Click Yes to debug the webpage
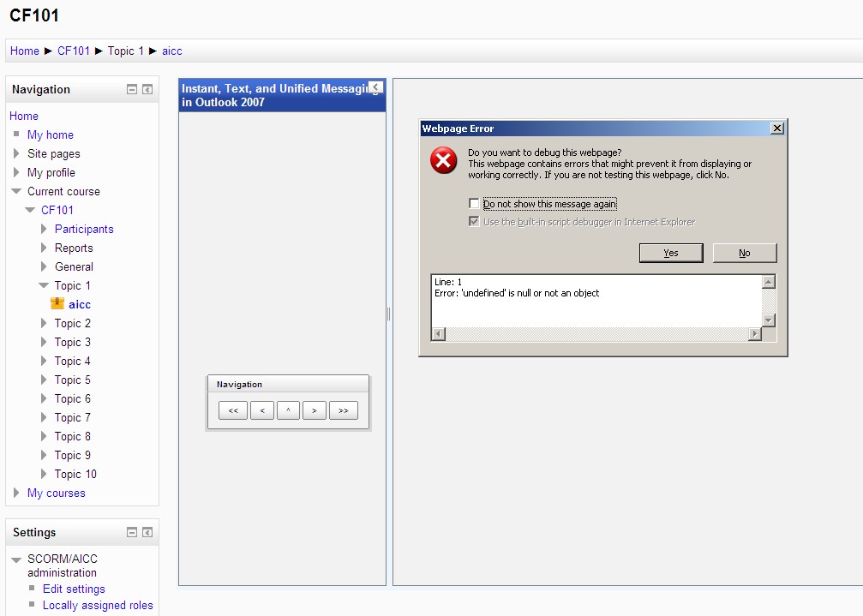This screenshot has height=616, width=863. [671, 253]
